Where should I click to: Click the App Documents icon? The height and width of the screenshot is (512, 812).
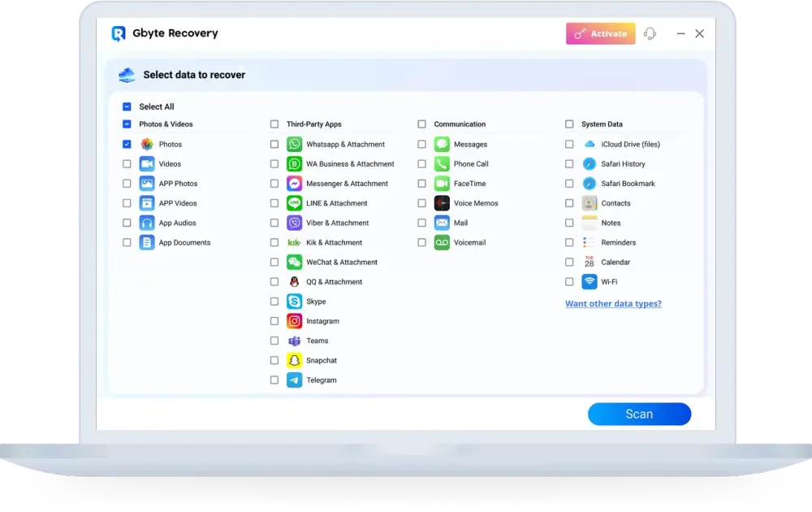coord(147,242)
